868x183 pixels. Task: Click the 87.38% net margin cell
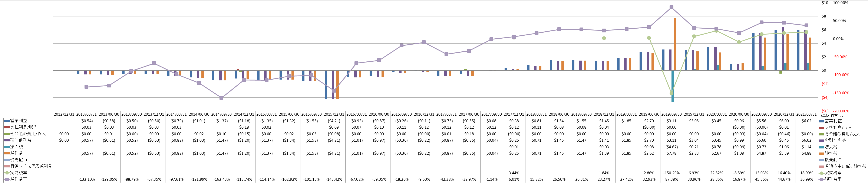671,179
